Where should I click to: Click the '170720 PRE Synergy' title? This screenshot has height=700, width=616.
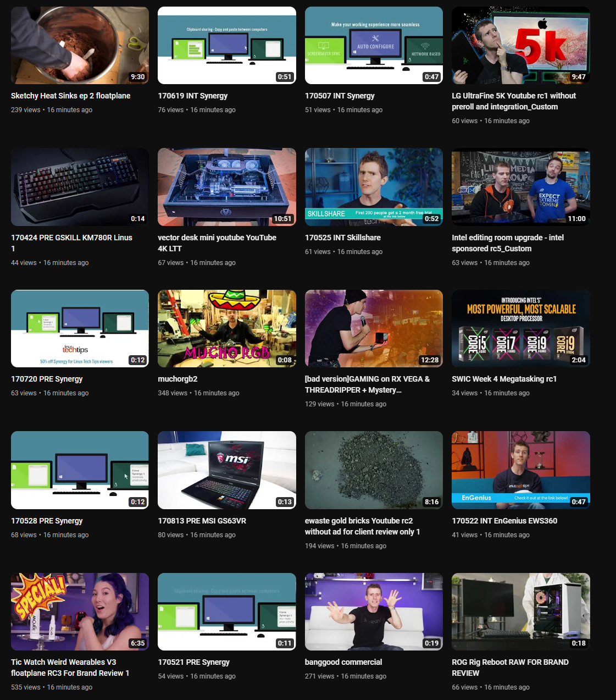47,379
